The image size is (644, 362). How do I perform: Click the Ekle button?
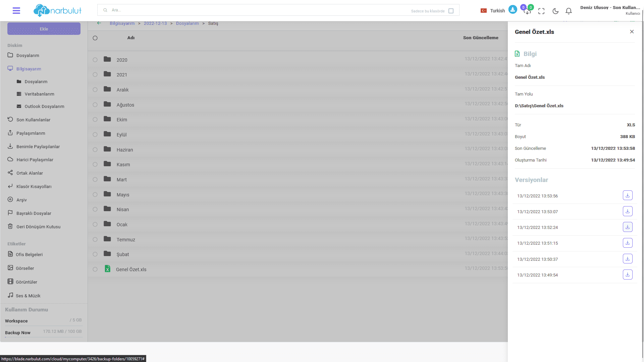[44, 29]
